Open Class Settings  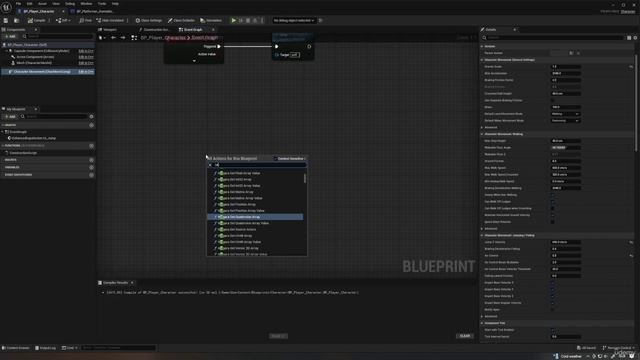[149, 20]
